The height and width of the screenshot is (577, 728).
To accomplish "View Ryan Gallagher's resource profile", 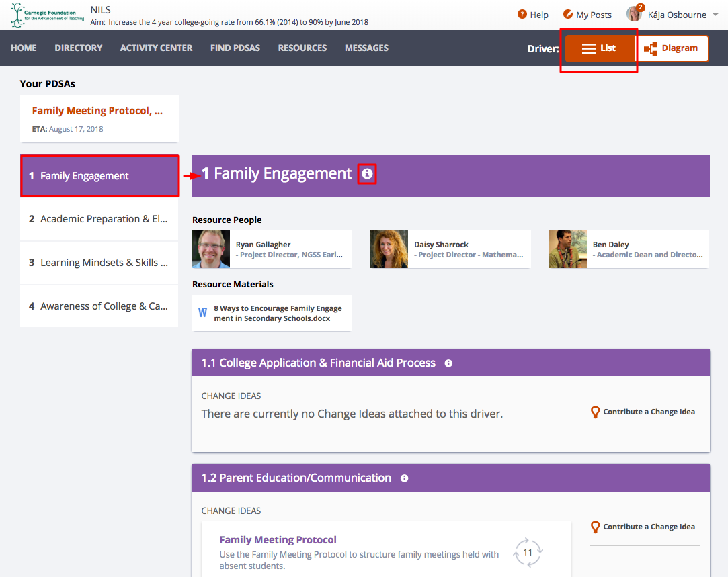I will coord(272,249).
